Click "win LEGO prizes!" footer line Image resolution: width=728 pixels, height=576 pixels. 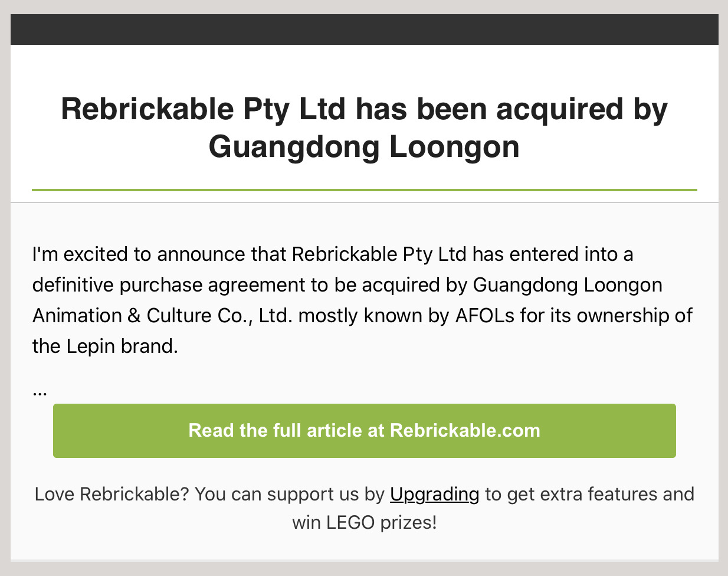[364, 522]
